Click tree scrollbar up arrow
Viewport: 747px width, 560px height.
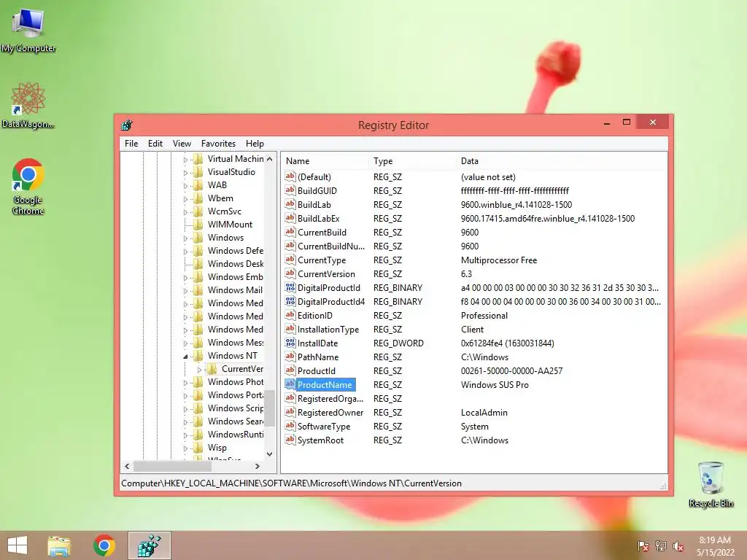coord(270,159)
